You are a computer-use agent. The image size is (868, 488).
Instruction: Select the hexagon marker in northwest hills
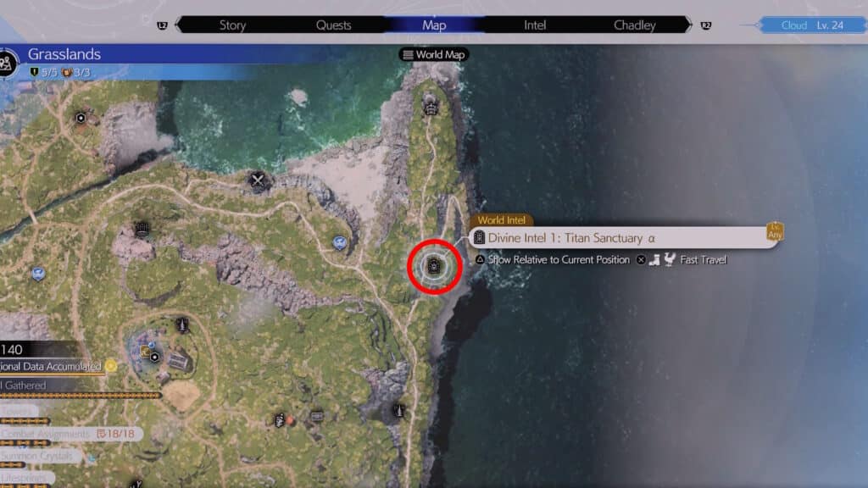click(81, 118)
